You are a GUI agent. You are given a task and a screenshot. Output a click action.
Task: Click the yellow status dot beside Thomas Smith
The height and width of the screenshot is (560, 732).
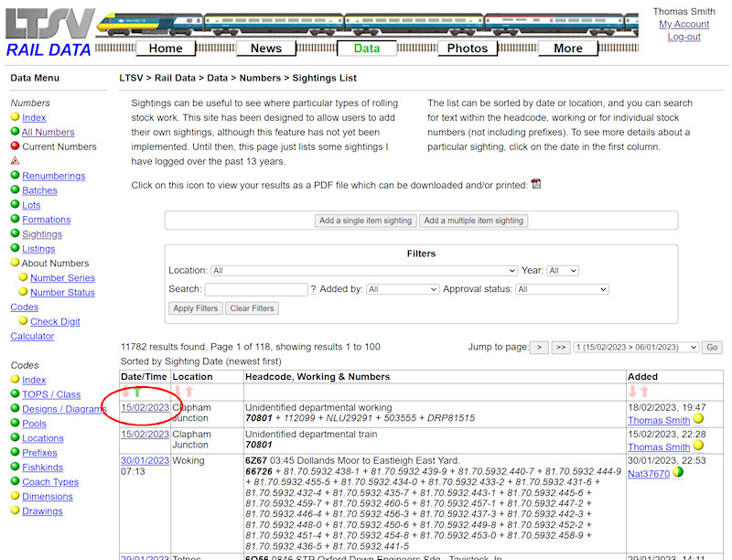[699, 420]
